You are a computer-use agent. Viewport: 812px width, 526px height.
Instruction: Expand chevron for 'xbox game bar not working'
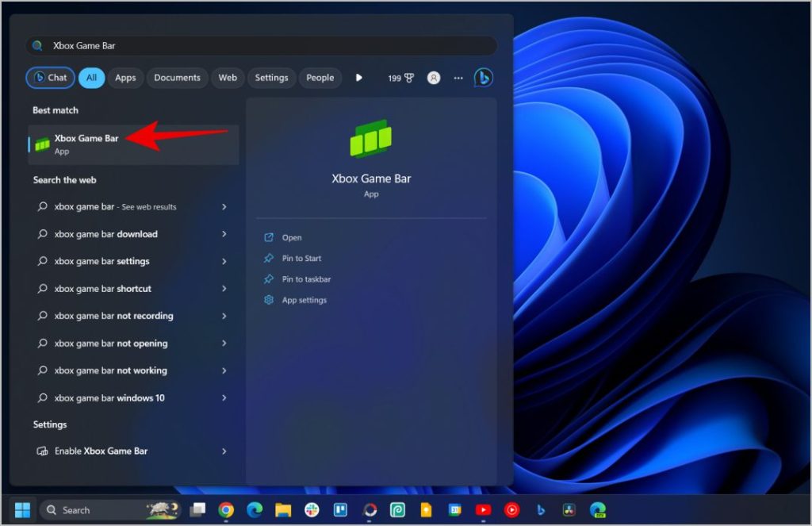point(224,371)
